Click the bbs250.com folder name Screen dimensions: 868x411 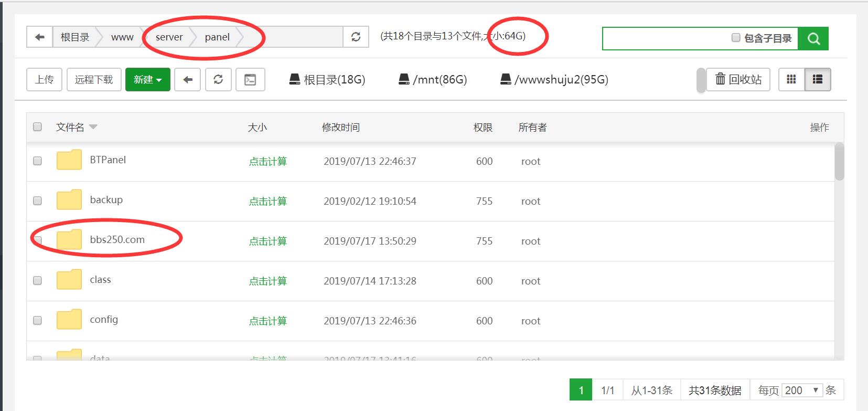(117, 240)
